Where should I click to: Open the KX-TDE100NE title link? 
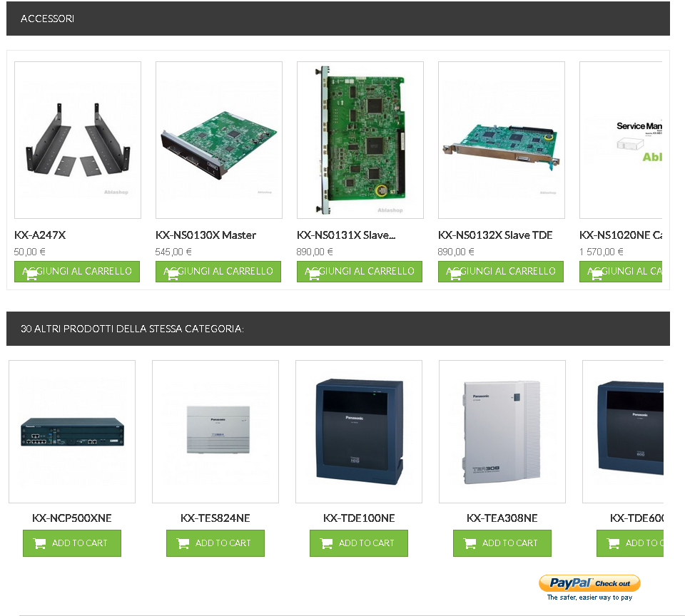click(359, 518)
